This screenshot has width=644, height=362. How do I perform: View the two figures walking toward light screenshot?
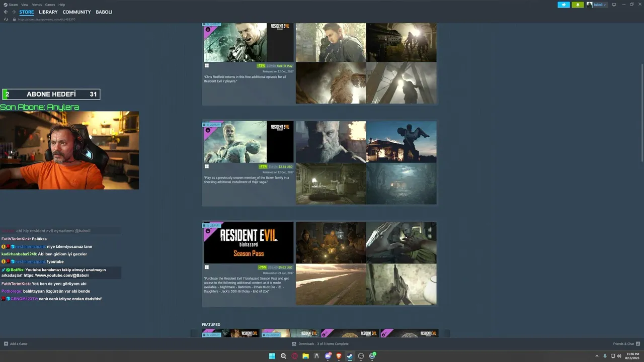point(401,42)
